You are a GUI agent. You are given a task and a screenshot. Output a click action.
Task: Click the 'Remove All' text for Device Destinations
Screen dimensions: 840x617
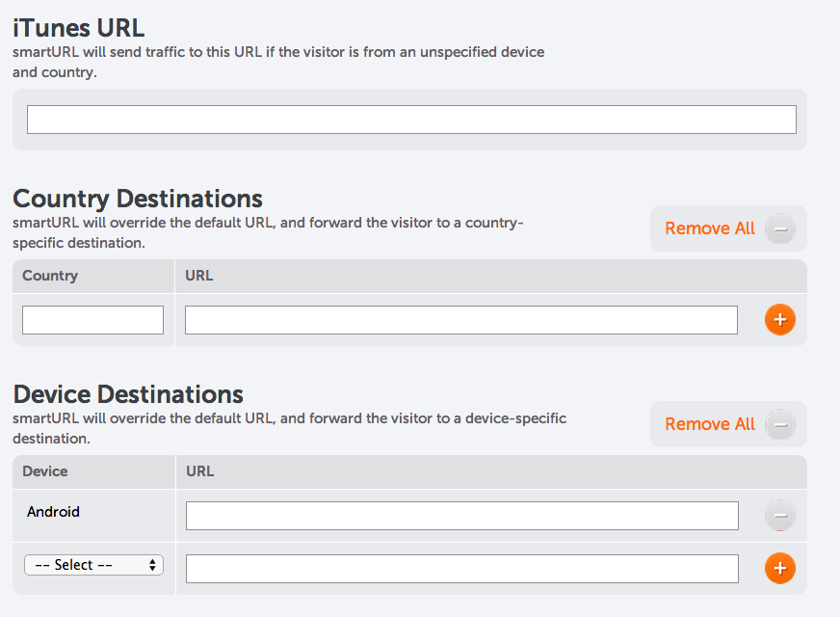(x=710, y=424)
